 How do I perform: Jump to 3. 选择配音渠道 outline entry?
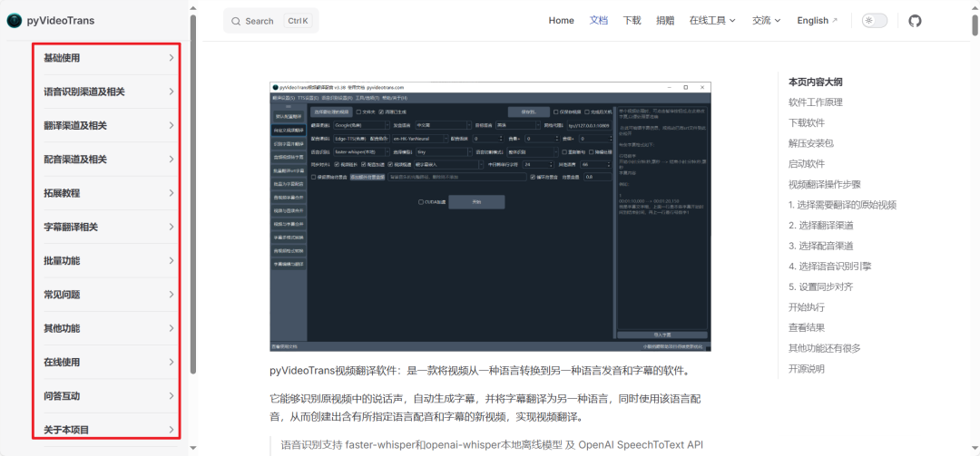point(821,246)
